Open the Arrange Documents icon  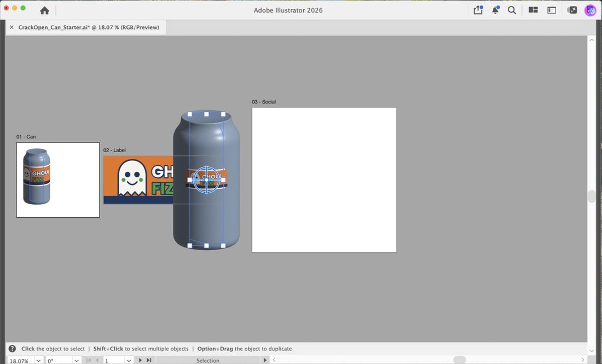533,10
